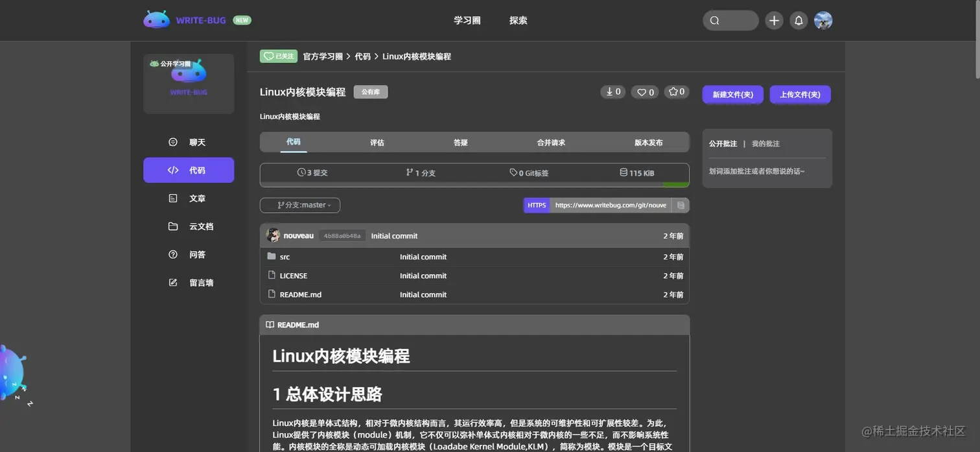Screen dimensions: 980x452
Task: Click the article sidebar icon
Action: click(x=173, y=198)
